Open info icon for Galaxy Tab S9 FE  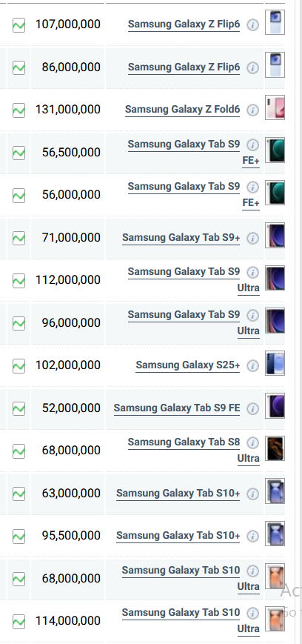pos(252,408)
